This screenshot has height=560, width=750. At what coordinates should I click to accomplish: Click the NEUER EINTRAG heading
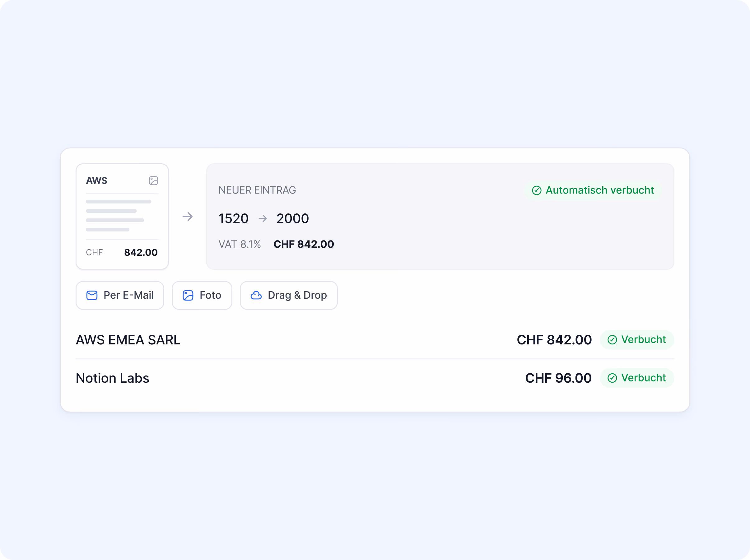click(257, 190)
